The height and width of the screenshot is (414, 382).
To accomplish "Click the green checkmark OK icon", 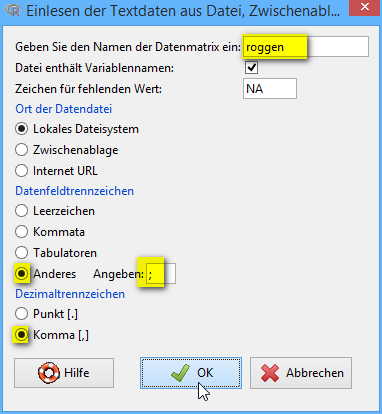I will [x=180, y=373].
